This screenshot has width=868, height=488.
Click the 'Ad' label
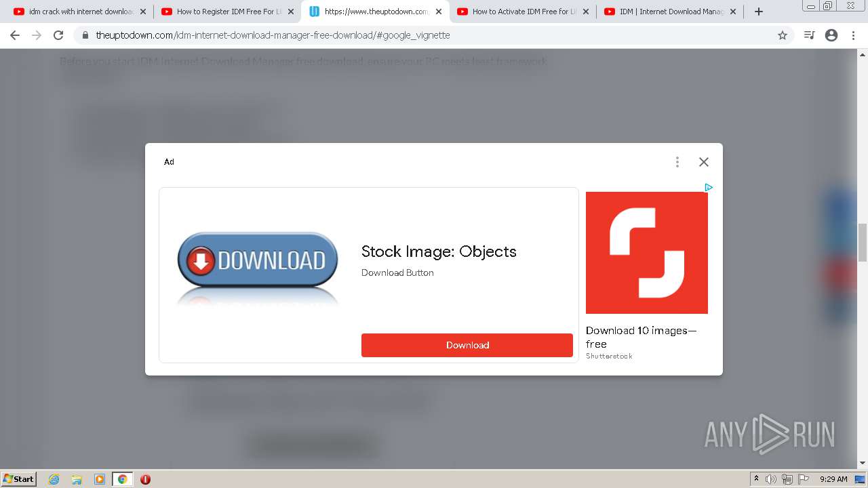coord(169,162)
